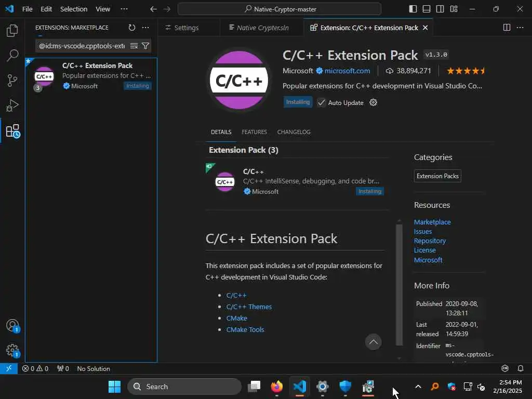Open the CMake readme link
The height and width of the screenshot is (399, 532).
(237, 318)
